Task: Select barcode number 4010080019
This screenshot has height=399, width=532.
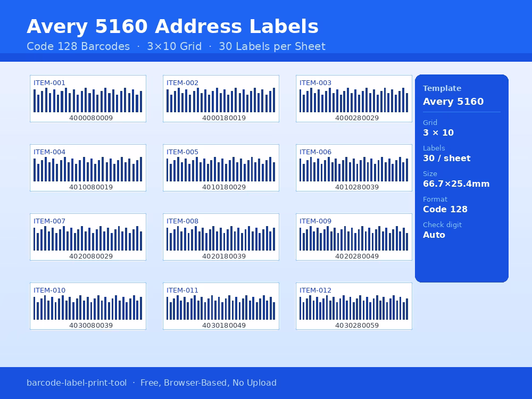Action: (x=91, y=187)
